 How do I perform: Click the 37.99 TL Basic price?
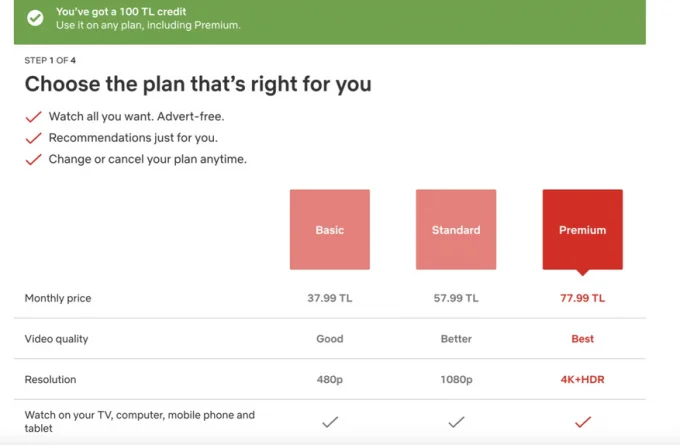[x=330, y=298]
